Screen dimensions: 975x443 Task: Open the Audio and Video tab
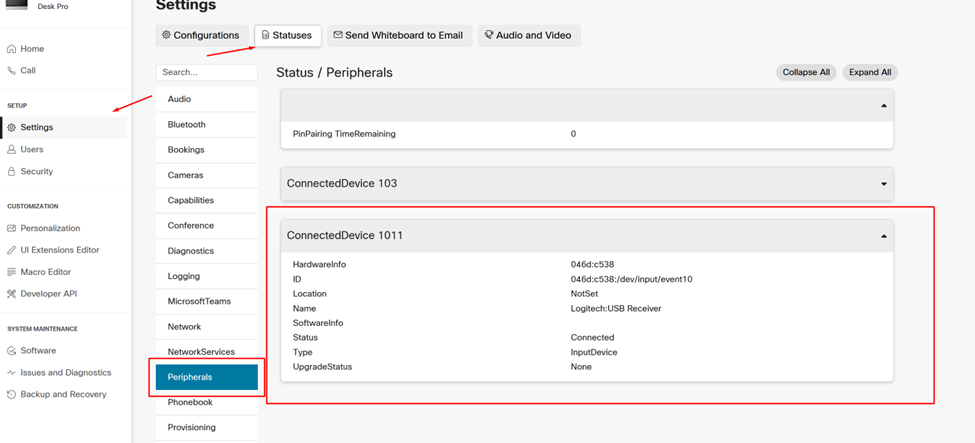pos(528,35)
